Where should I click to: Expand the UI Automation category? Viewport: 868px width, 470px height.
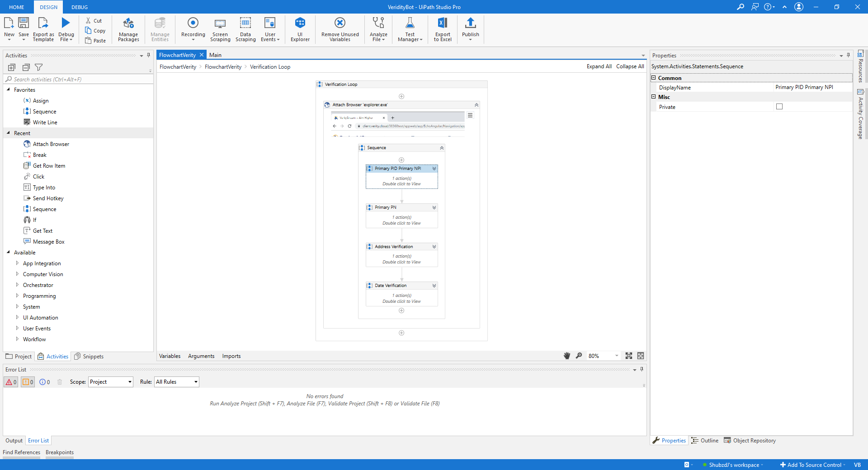click(x=17, y=317)
